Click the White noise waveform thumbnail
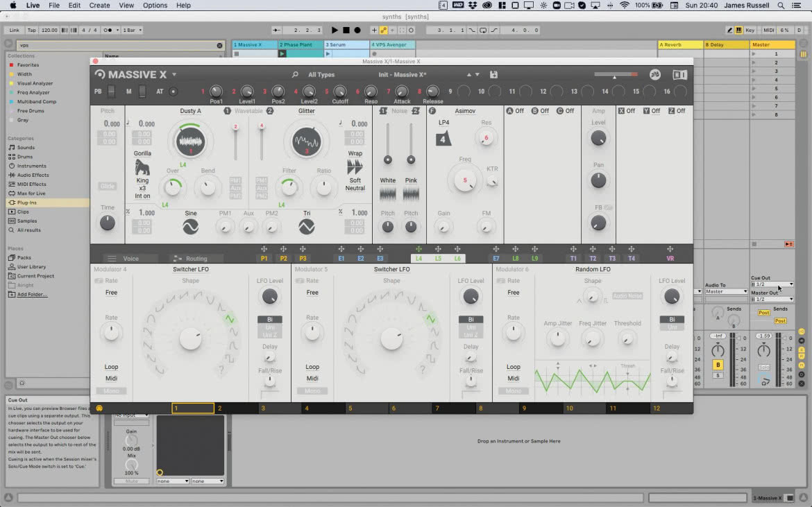 pyautogui.click(x=388, y=194)
